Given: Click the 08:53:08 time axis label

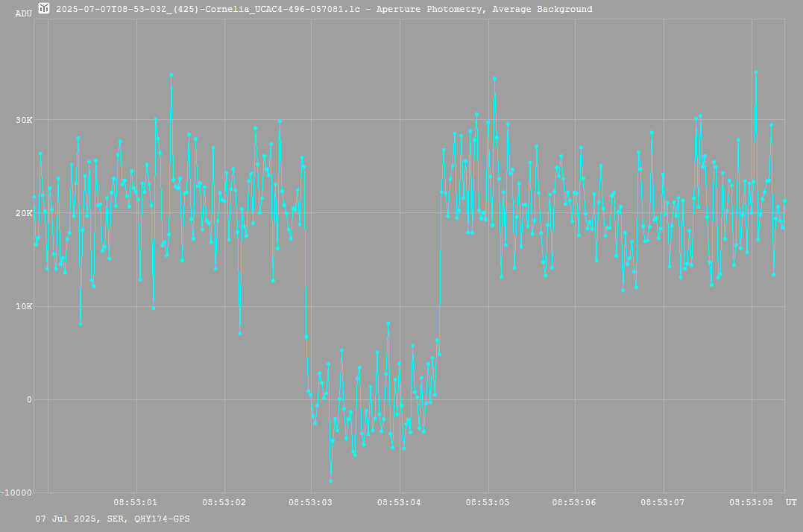Looking at the screenshot, I should coord(752,502).
